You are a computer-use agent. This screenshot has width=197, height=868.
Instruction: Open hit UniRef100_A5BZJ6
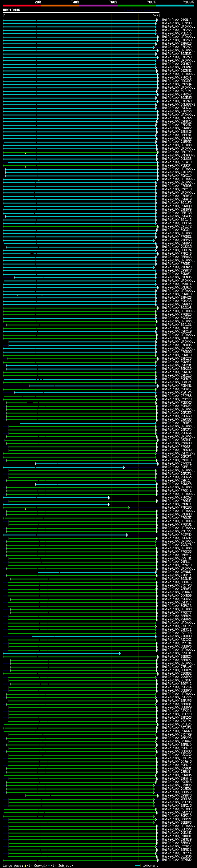(x=176, y=33)
